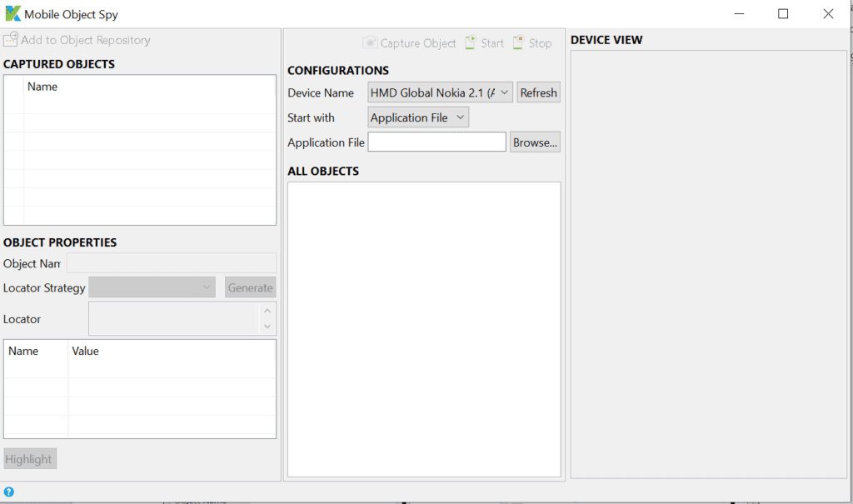Image resolution: width=853 pixels, height=504 pixels.
Task: Click the Value column header in properties table
Action: pos(86,352)
